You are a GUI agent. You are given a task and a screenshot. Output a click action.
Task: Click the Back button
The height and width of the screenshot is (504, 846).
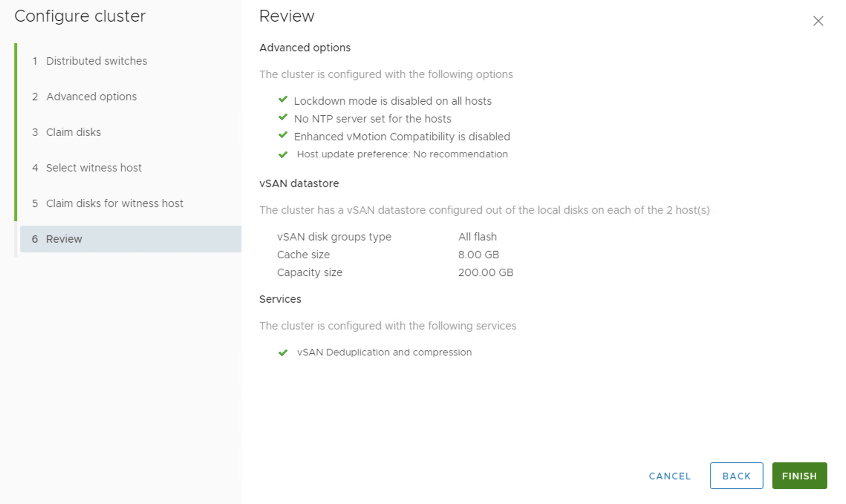pyautogui.click(x=736, y=476)
